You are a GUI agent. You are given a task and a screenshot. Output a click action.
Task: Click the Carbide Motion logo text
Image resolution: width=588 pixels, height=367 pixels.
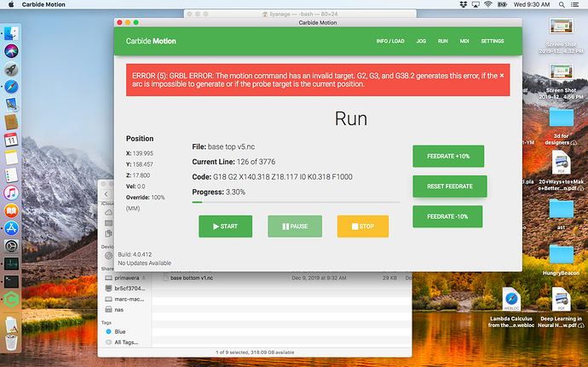pos(151,41)
